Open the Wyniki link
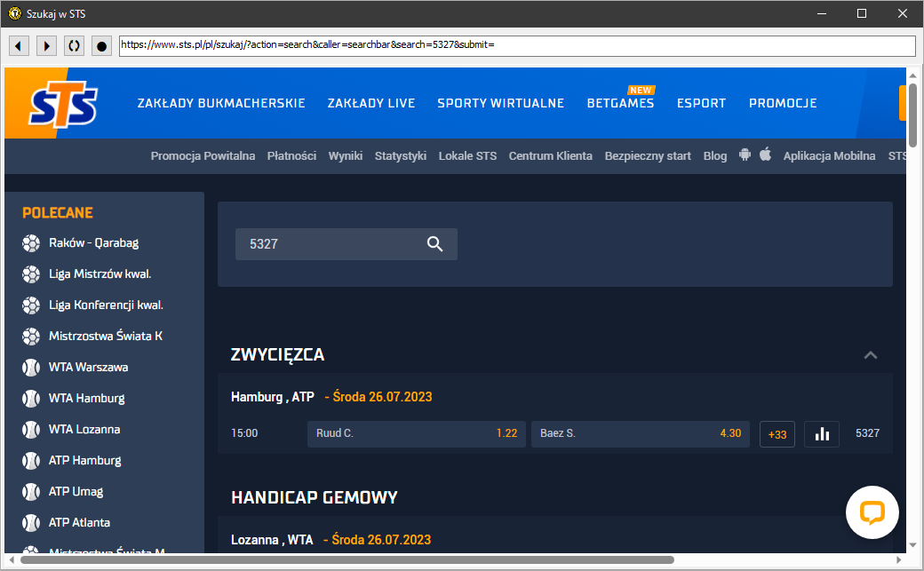The height and width of the screenshot is (571, 924). 346,156
